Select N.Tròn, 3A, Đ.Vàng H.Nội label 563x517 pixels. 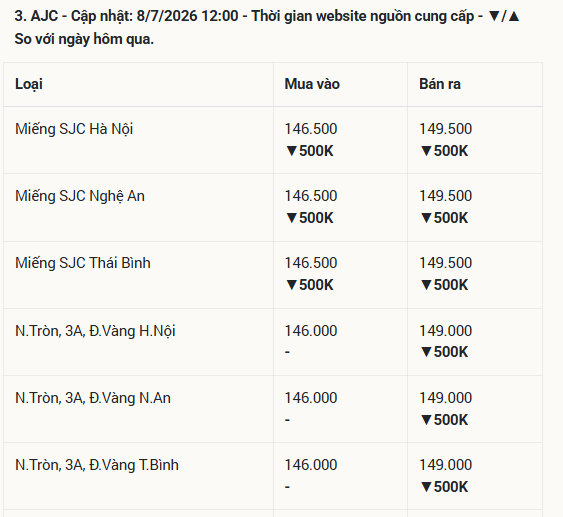(x=95, y=331)
